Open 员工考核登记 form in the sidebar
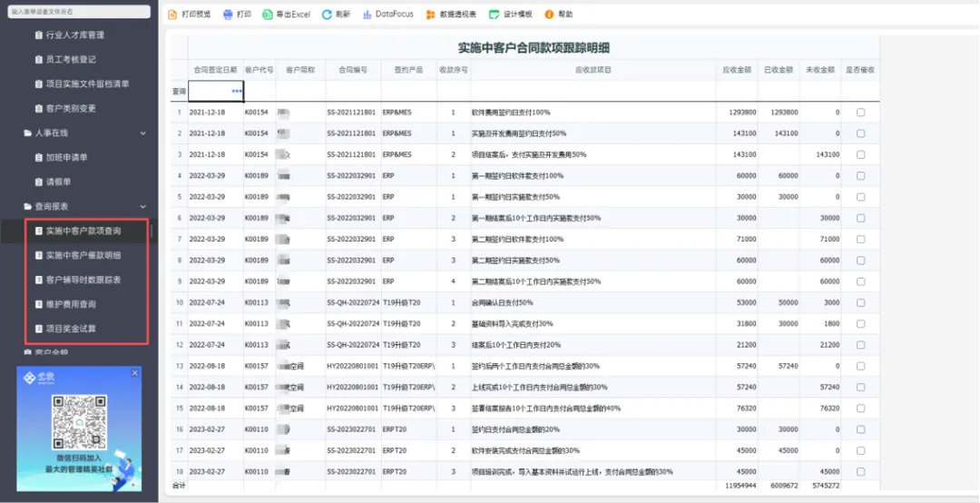Screen dimensions: 980x503 65,59
